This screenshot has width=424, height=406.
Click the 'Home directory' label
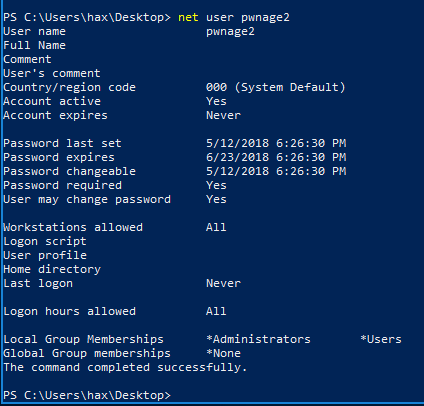pyautogui.click(x=52, y=269)
